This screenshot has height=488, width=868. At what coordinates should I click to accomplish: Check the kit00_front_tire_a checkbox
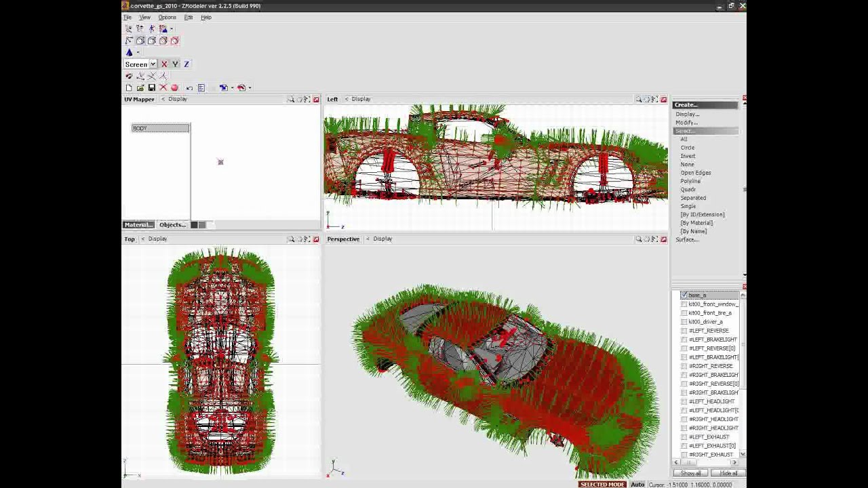tap(684, 313)
